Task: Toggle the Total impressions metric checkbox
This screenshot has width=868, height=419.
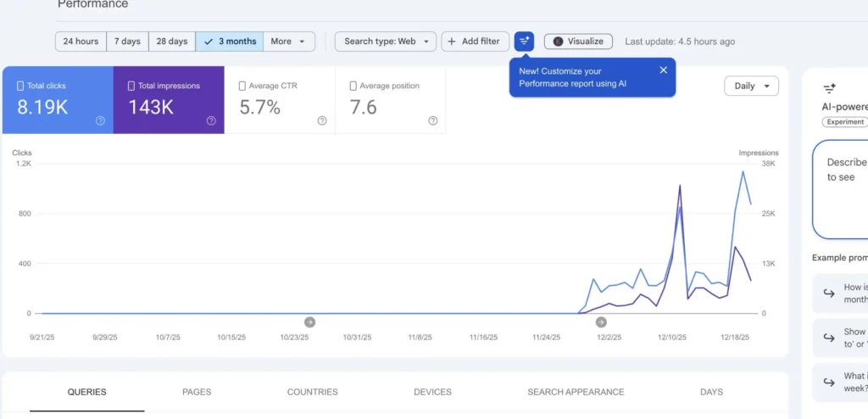Action: coord(131,86)
